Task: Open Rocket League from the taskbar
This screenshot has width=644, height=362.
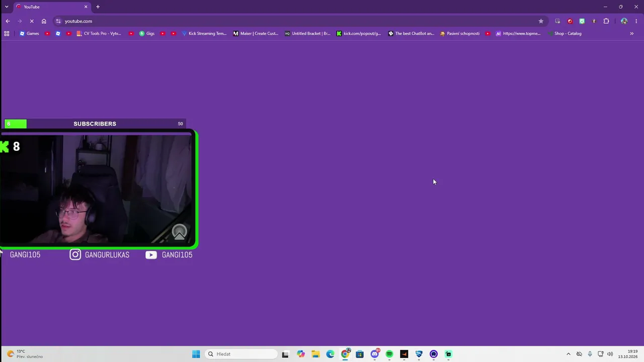Action: [419, 354]
